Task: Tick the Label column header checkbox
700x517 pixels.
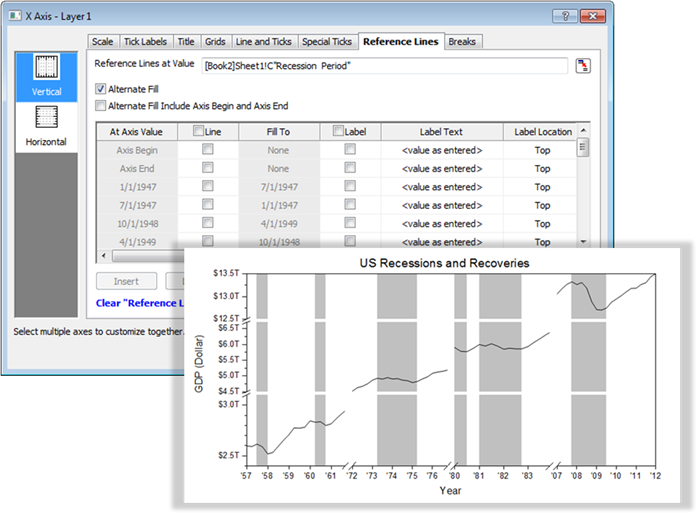Action: click(339, 131)
